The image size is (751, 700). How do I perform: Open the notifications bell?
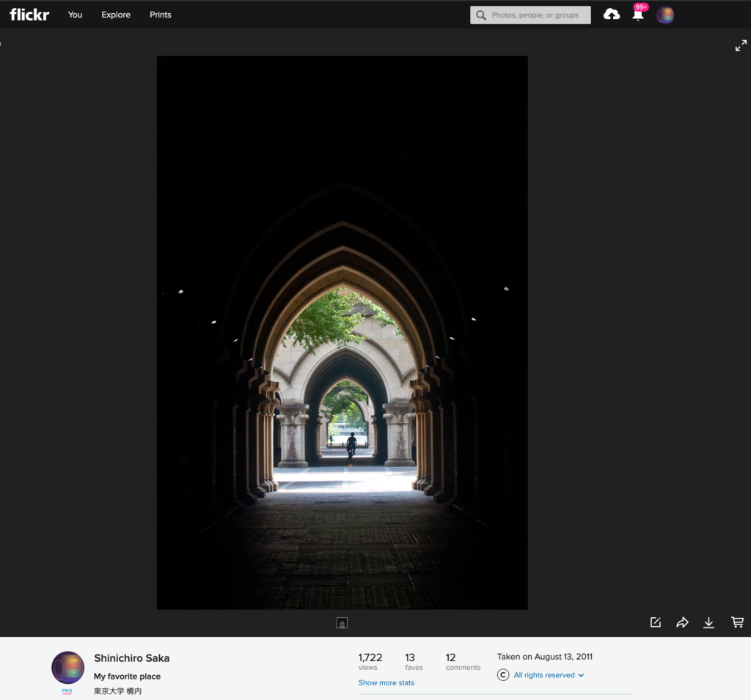point(638,15)
